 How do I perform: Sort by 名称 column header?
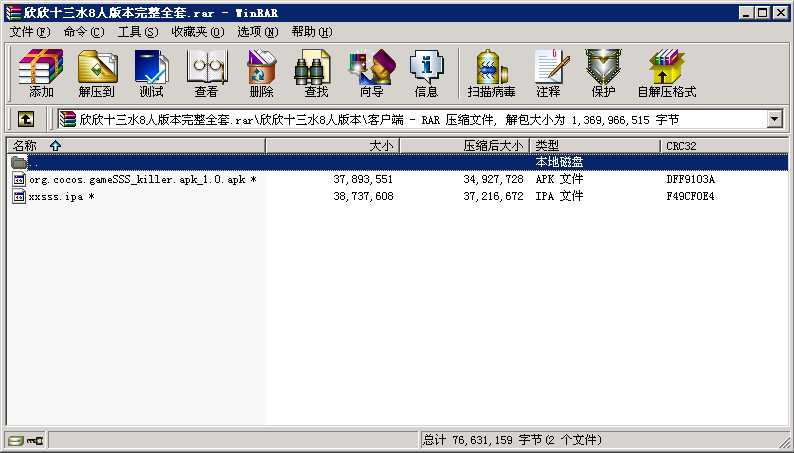point(136,146)
